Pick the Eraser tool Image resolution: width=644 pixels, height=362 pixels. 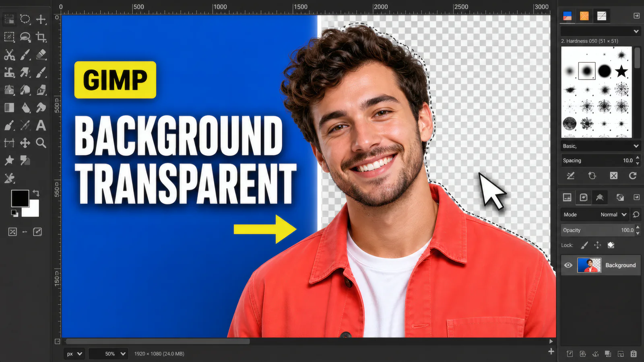41,55
